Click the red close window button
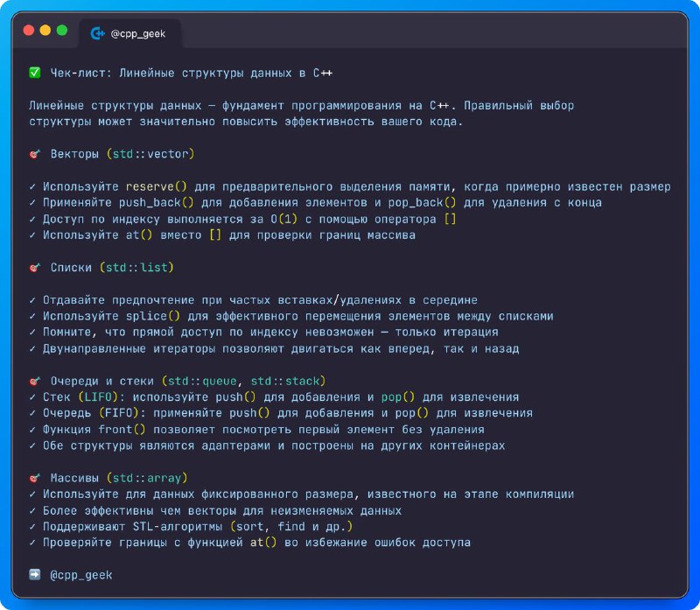Image resolution: width=700 pixels, height=610 pixels. pos(29,31)
